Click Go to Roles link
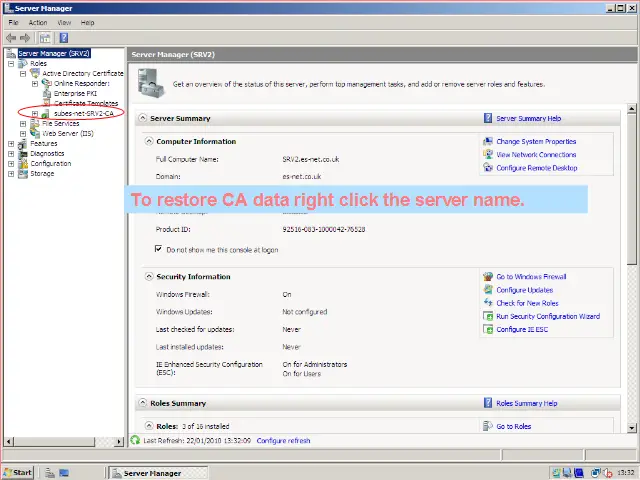Image resolution: width=640 pixels, height=480 pixels. [513, 427]
